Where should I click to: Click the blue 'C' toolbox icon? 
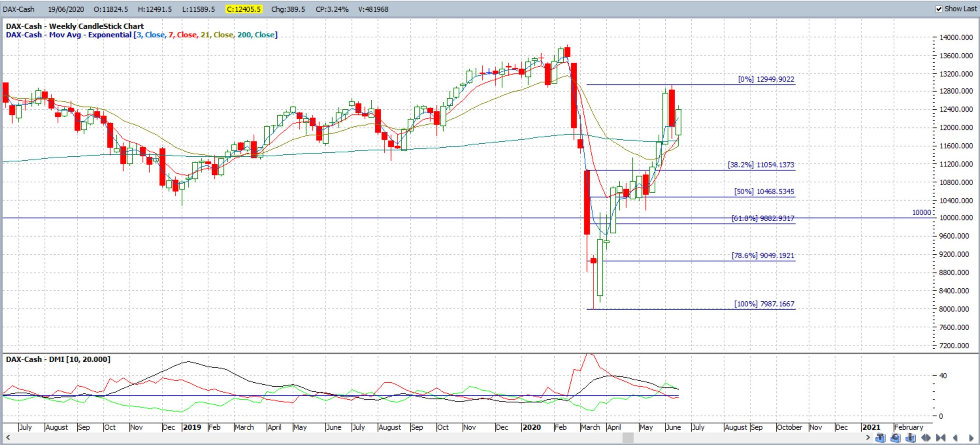(896, 438)
